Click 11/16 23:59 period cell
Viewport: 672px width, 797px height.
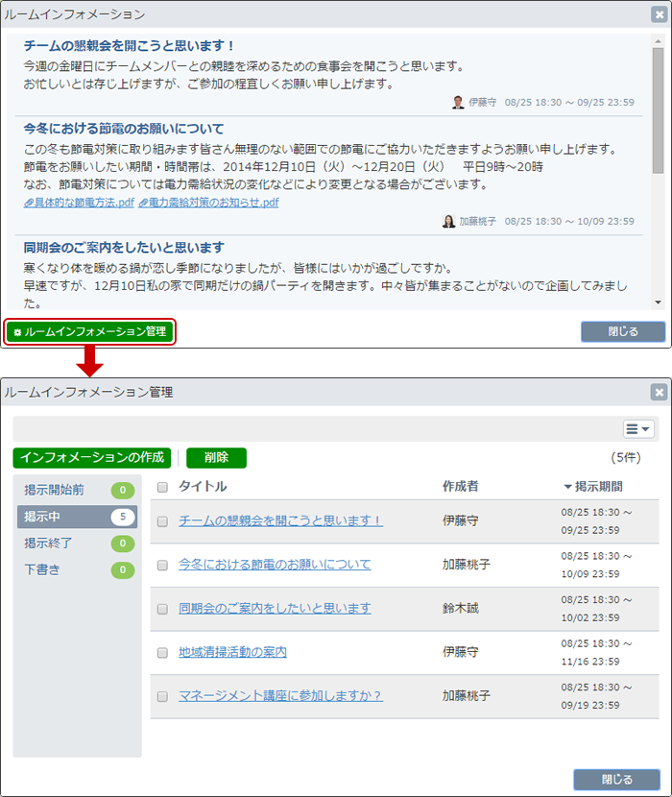590,662
